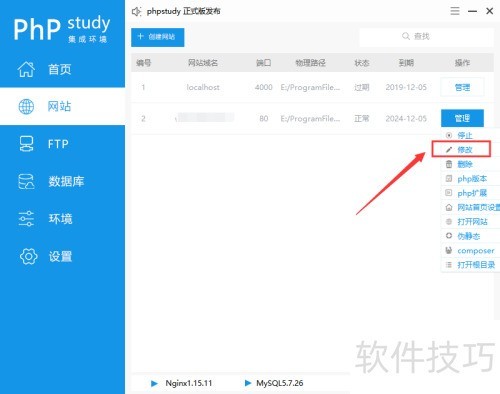The width and height of the screenshot is (500, 394).
Task: Click the icon beside php版本
Action: 449,179
